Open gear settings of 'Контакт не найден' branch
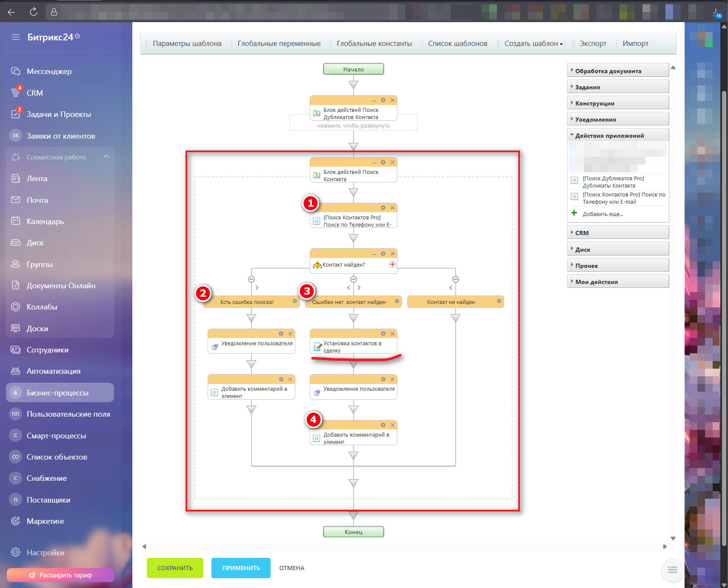Image resolution: width=728 pixels, height=588 pixels. pyautogui.click(x=499, y=301)
